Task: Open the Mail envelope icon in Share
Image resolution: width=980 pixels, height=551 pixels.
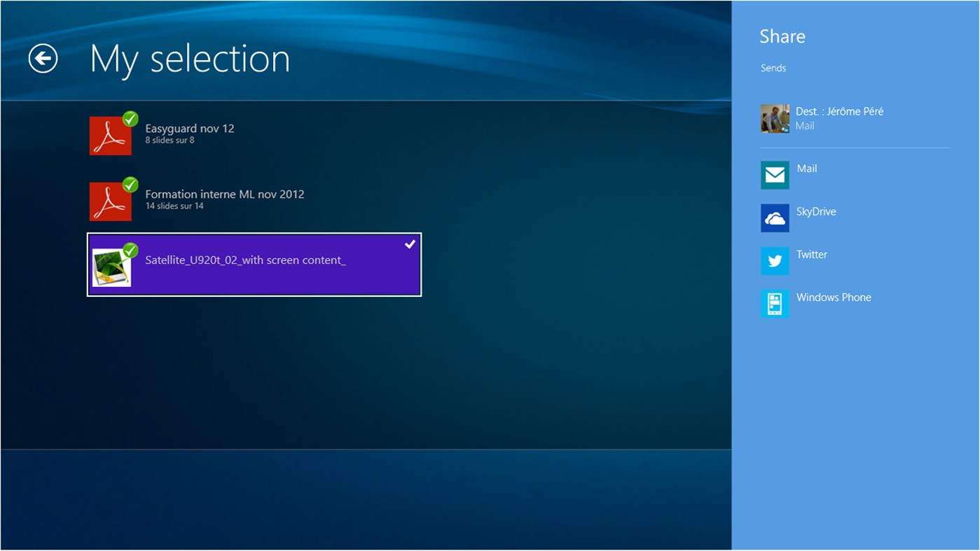Action: (775, 175)
